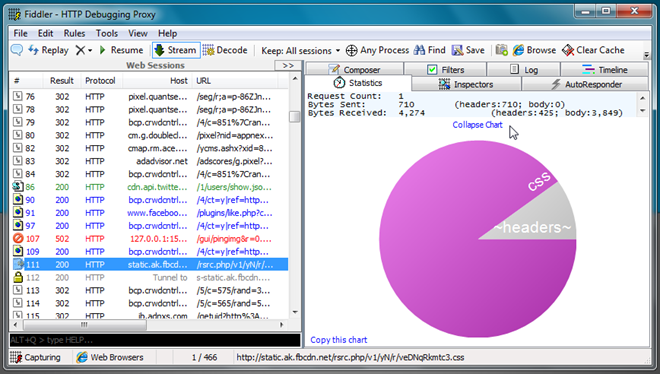This screenshot has height=374, width=660.
Task: Switch to the AutoResponder tab
Action: pos(585,84)
